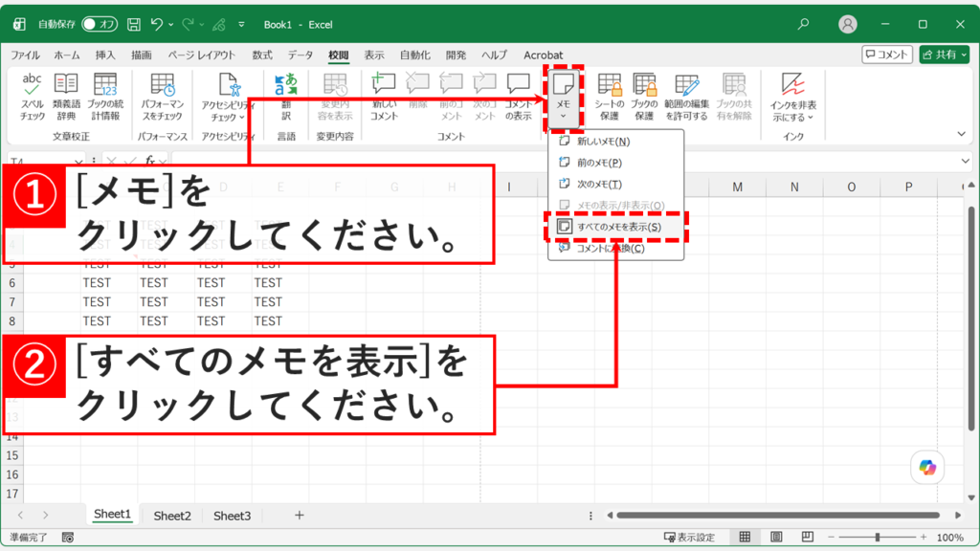The image size is (980, 551).
Task: Collapse the ribbon with the chevron
Action: (x=961, y=134)
